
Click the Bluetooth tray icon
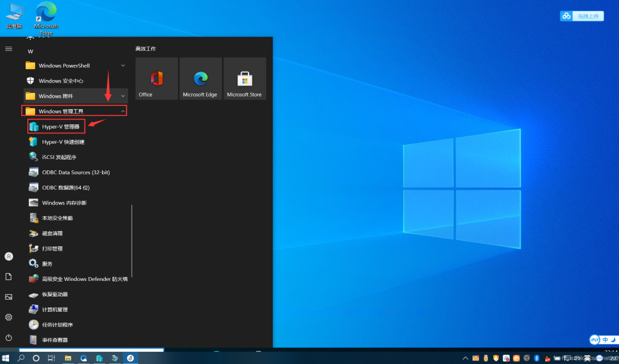tap(537, 359)
